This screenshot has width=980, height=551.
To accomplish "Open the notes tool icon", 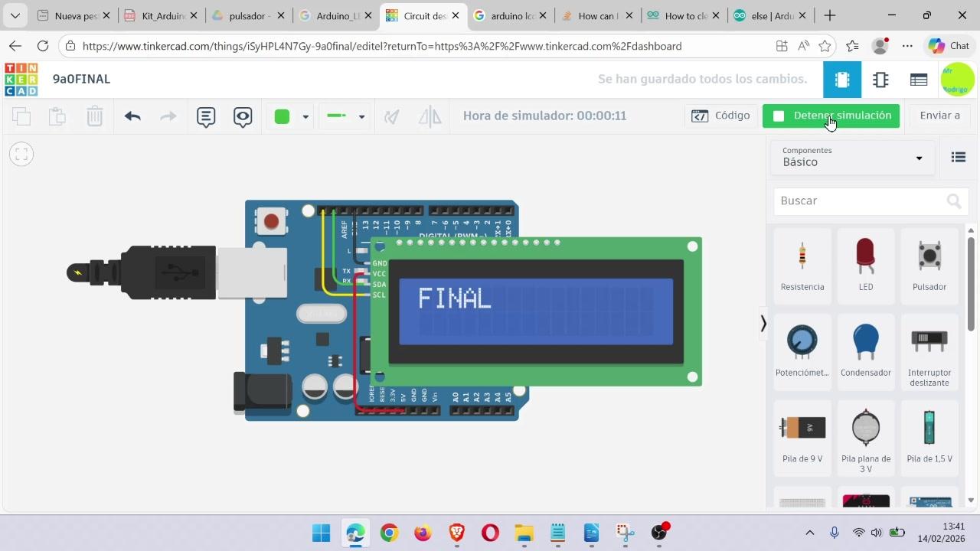I will [x=206, y=116].
